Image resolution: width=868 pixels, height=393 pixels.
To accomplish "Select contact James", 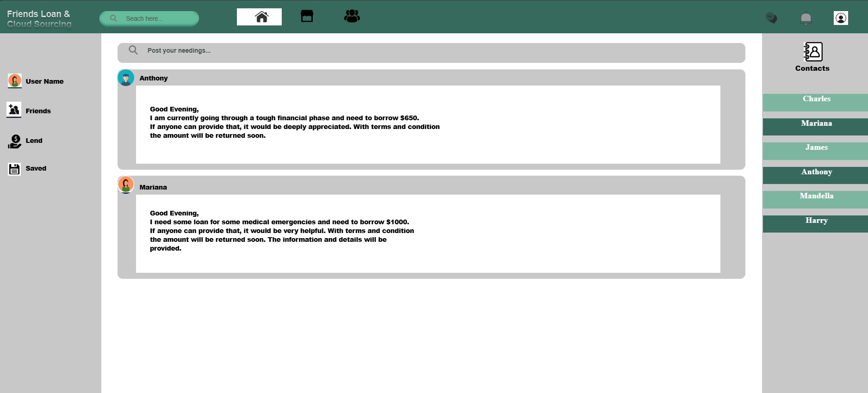I will pyautogui.click(x=815, y=151).
